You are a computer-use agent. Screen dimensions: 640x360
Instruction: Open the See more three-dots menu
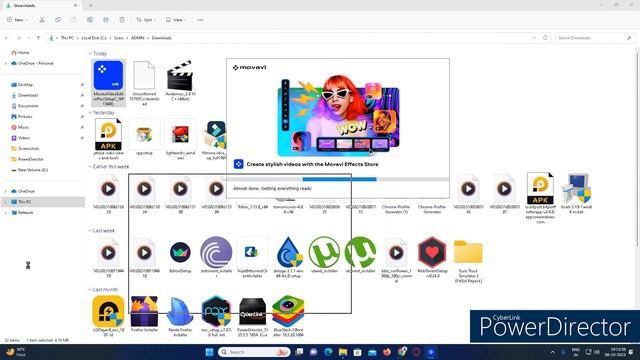[x=200, y=20]
